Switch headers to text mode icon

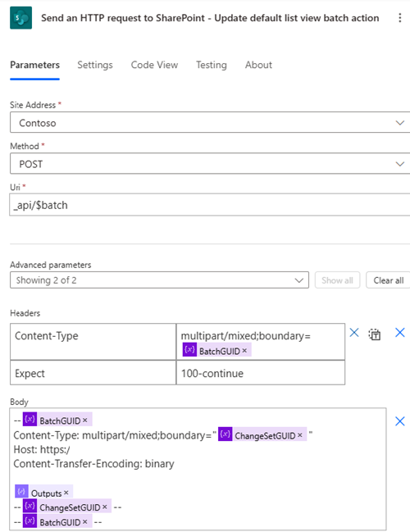click(x=375, y=334)
